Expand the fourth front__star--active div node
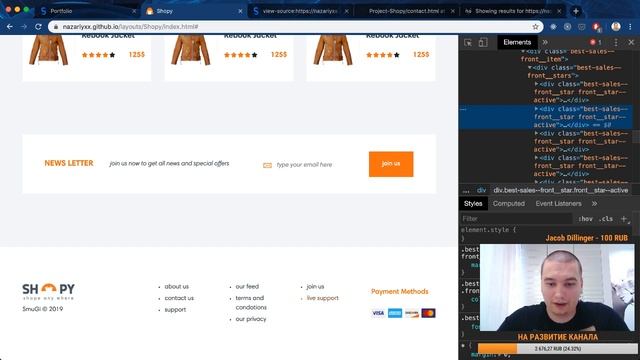Image resolution: width=640 pixels, height=360 pixels. pyautogui.click(x=536, y=158)
